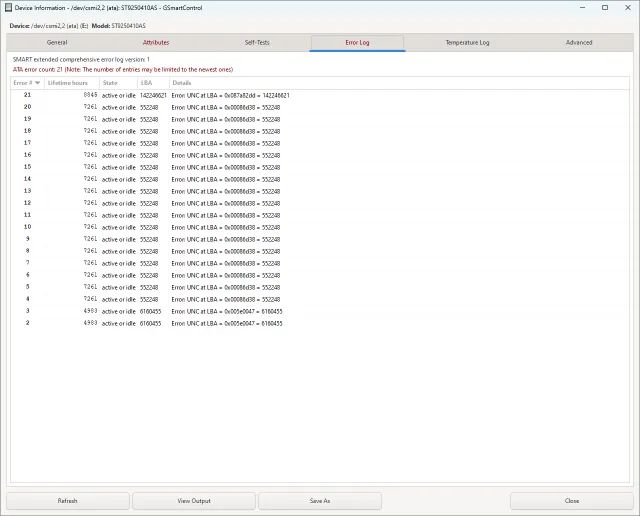The height and width of the screenshot is (516, 640).
Task: Show the Temperature Log tab
Action: click(x=467, y=43)
